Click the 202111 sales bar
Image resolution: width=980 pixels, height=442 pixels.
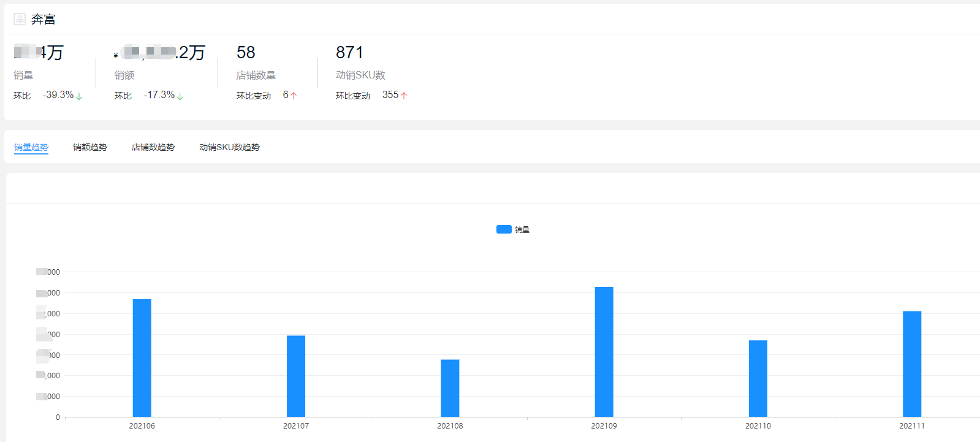pos(912,364)
